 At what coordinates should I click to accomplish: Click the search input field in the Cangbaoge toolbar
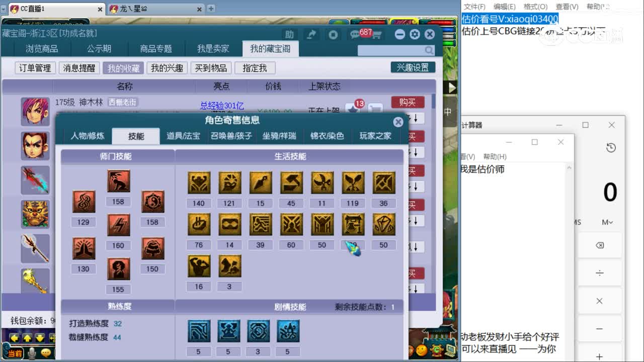(x=395, y=50)
